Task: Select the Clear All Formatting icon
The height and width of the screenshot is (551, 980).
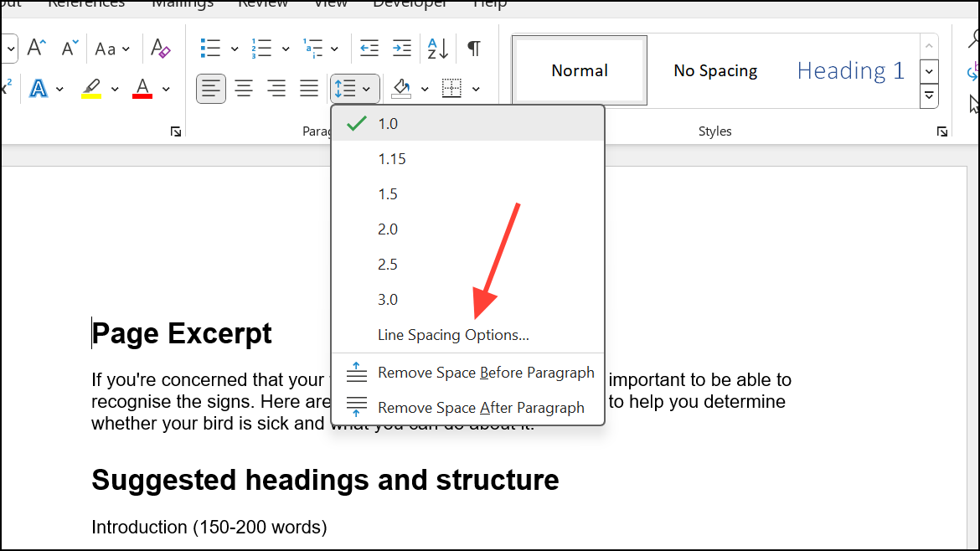Action: coord(159,48)
